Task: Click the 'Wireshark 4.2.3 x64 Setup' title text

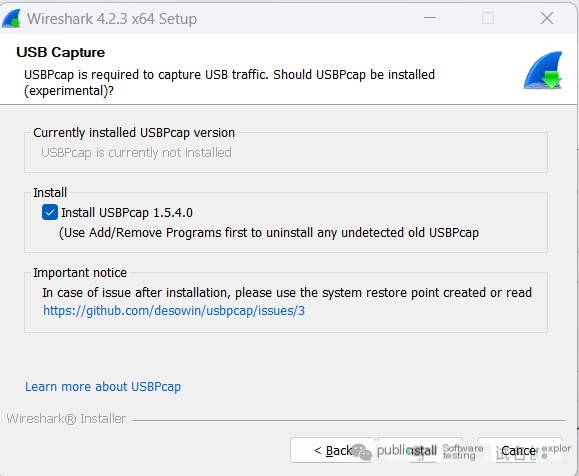Action: [112, 19]
